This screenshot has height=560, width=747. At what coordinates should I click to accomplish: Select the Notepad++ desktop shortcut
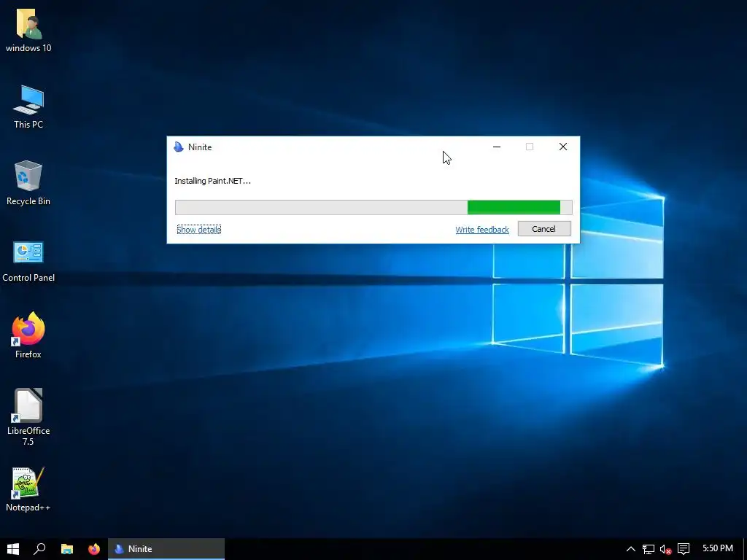click(x=28, y=489)
